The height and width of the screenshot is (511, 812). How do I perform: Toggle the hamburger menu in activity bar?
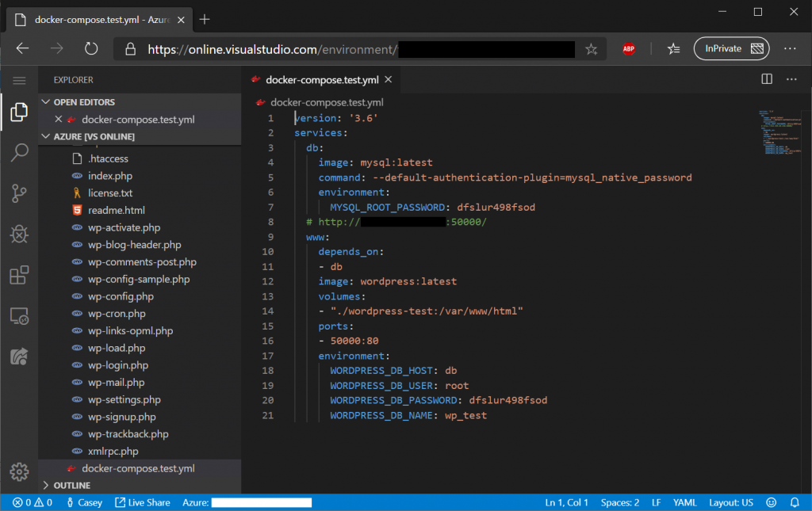[x=19, y=80]
